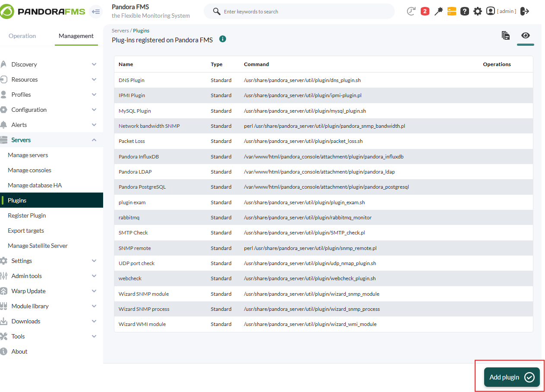Open the rabbitmq plugin entry
The image size is (545, 392).
(x=129, y=218)
